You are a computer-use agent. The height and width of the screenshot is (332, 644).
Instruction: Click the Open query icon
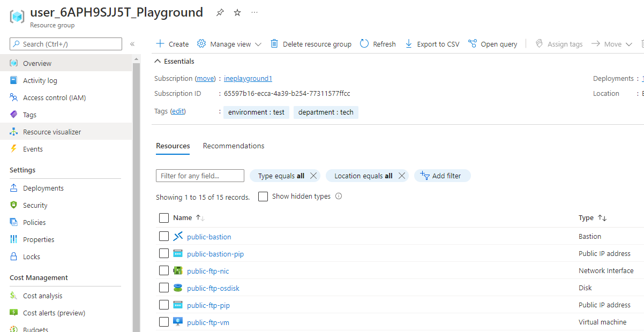click(x=473, y=44)
